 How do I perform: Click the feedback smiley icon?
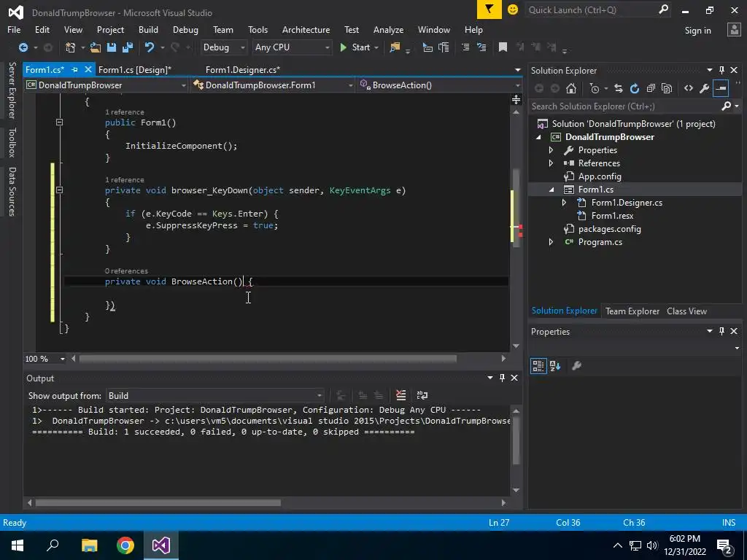pos(513,9)
